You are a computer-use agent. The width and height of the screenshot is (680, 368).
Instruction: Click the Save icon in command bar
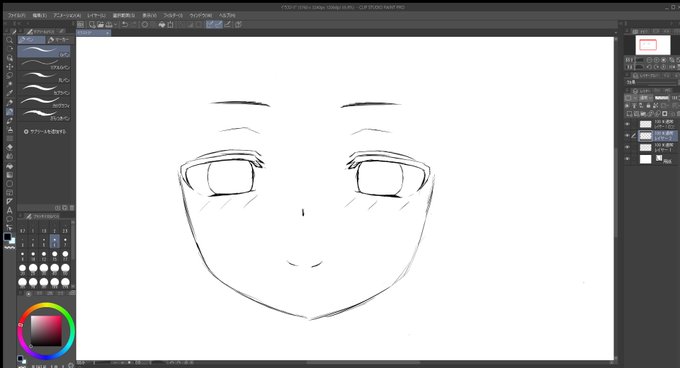click(x=109, y=25)
